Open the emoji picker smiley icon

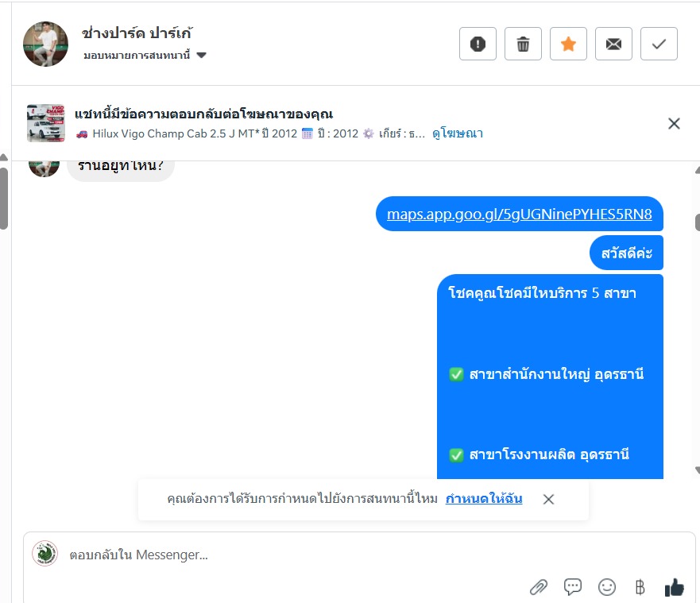pyautogui.click(x=607, y=587)
